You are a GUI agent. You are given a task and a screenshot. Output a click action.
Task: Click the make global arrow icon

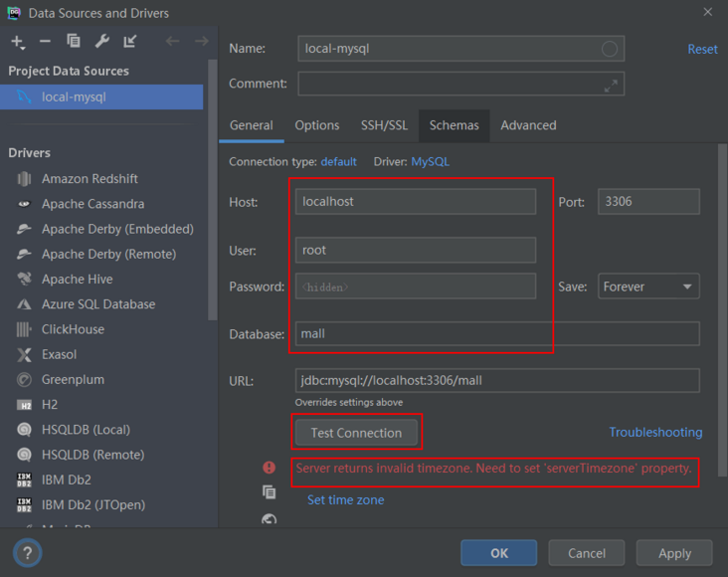130,42
